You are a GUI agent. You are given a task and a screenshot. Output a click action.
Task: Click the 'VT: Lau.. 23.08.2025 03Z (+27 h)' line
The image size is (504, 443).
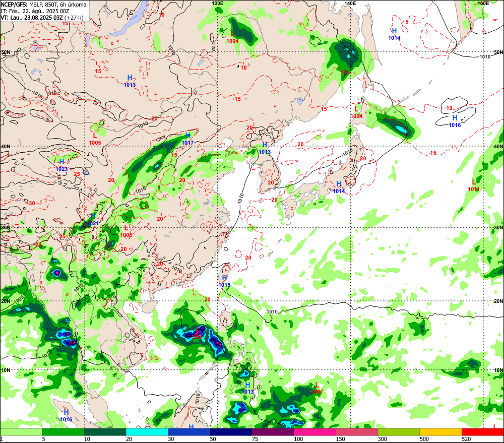click(42, 18)
